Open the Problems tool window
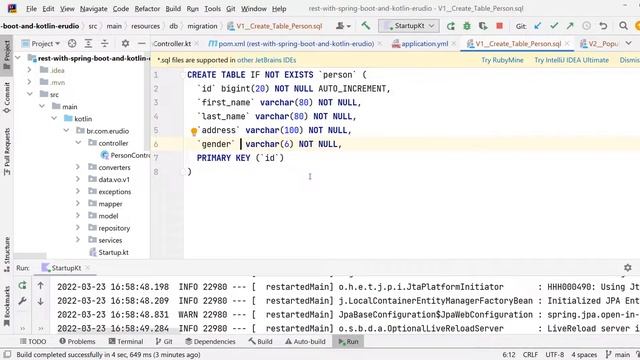640x360 pixels. tap(77, 341)
